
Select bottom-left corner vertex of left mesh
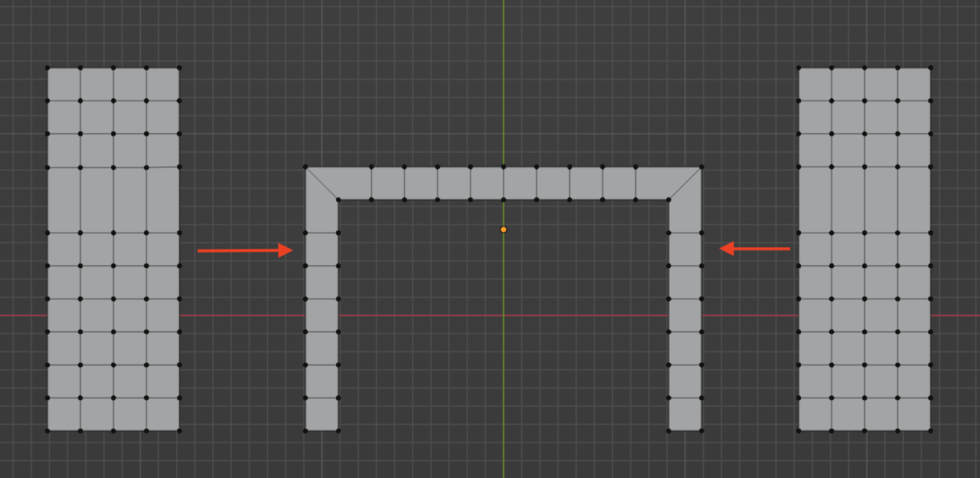click(47, 431)
